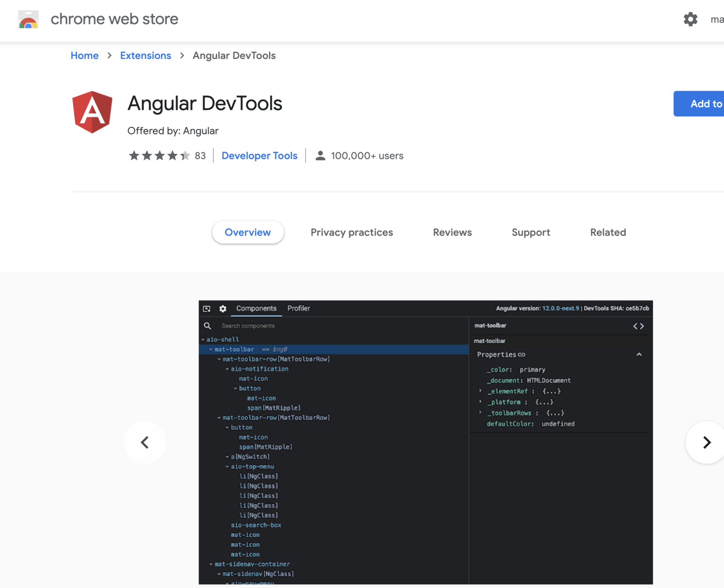Click the view source angle-brackets icon
Screen dimensions: 724x588
tap(638, 326)
